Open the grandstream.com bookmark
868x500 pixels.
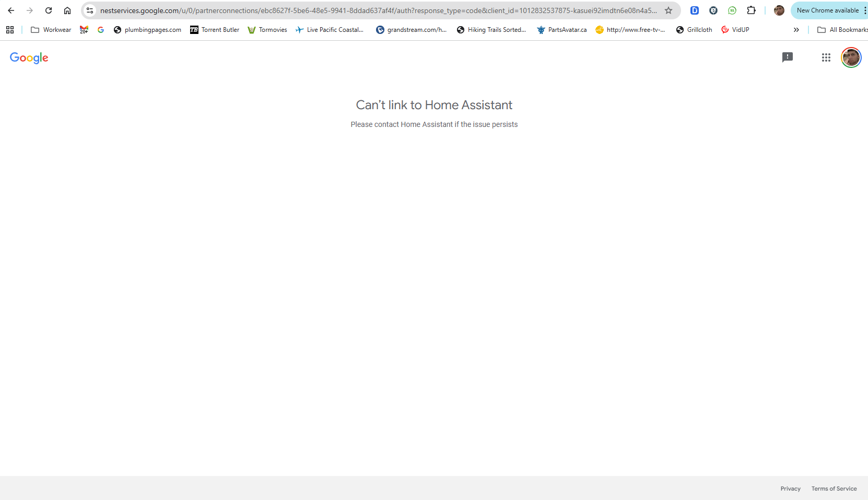click(x=412, y=30)
